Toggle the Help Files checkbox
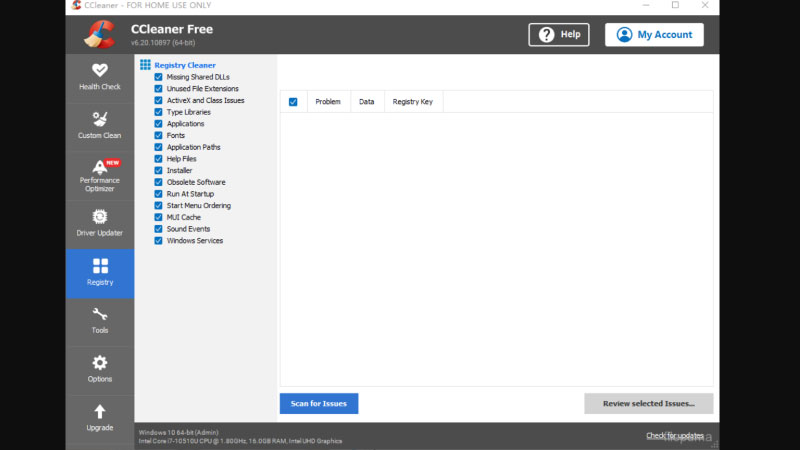This screenshot has width=800, height=450. tap(158, 159)
